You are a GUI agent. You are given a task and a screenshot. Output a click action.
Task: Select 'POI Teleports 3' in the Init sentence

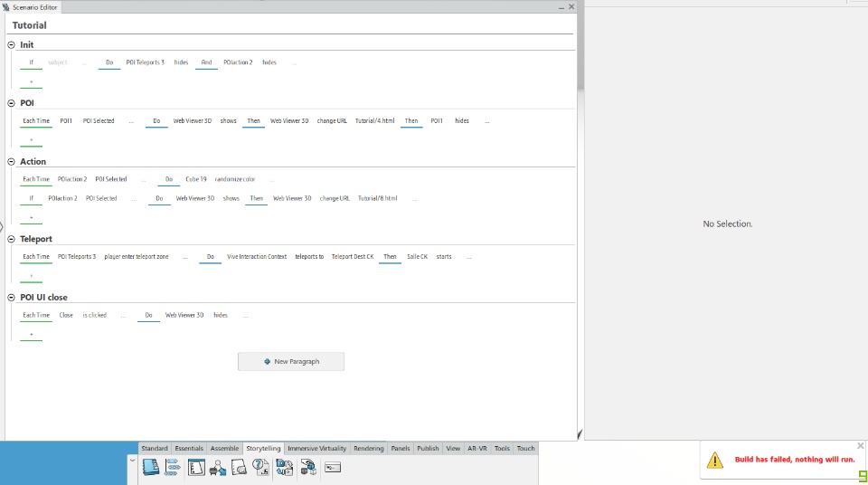pyautogui.click(x=145, y=62)
